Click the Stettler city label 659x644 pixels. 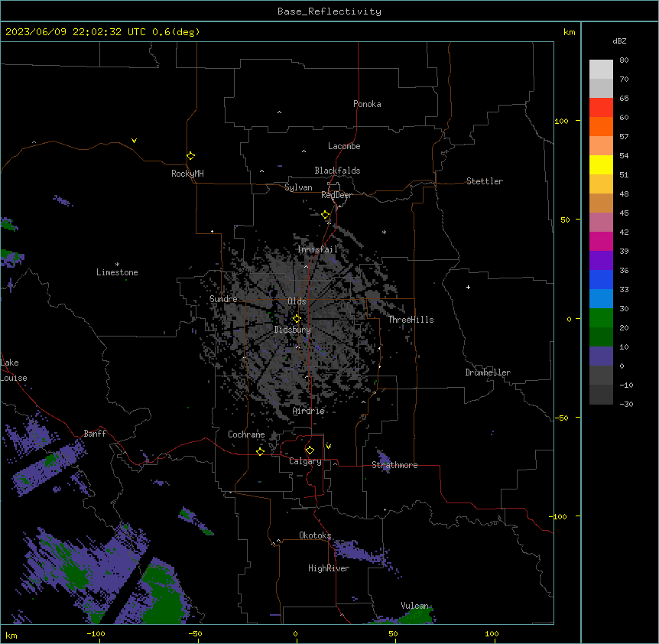pyautogui.click(x=485, y=181)
